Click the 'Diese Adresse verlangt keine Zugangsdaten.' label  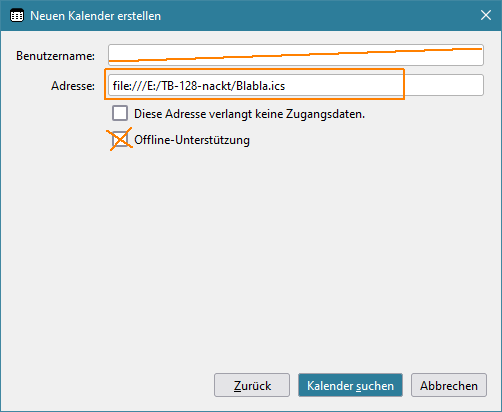[x=249, y=114]
